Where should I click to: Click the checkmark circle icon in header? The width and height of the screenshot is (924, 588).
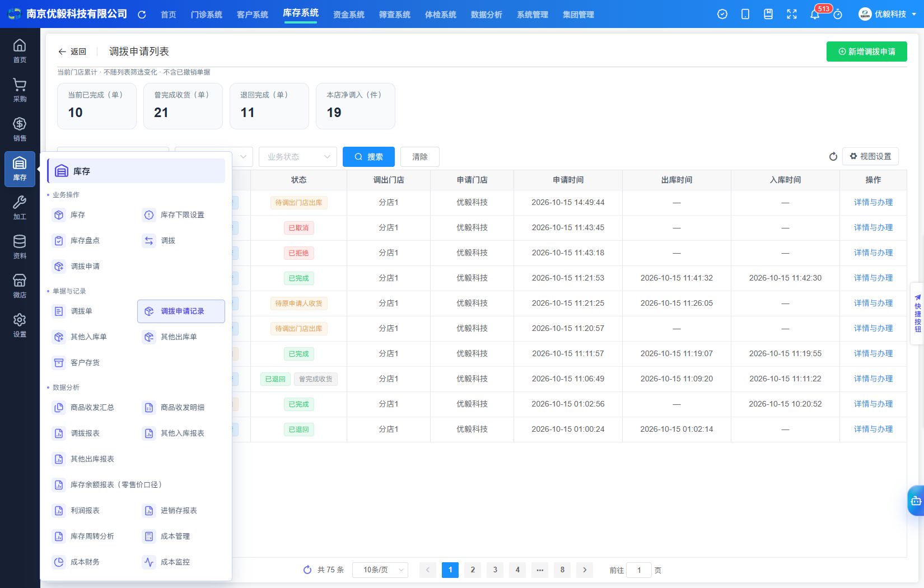722,14
